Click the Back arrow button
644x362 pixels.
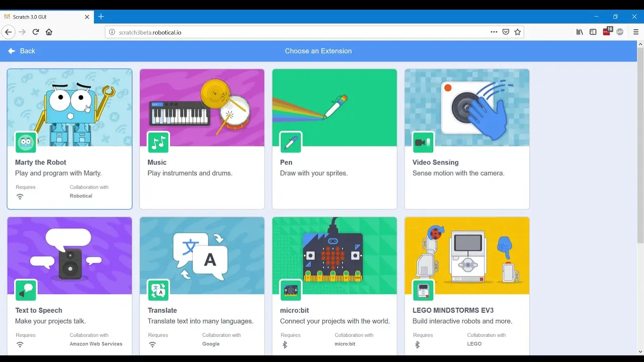tap(21, 51)
